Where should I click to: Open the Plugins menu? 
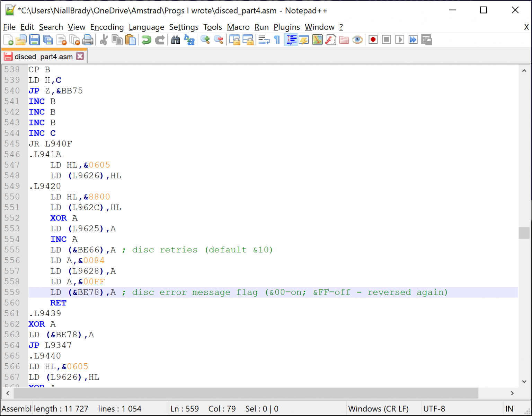coord(286,27)
